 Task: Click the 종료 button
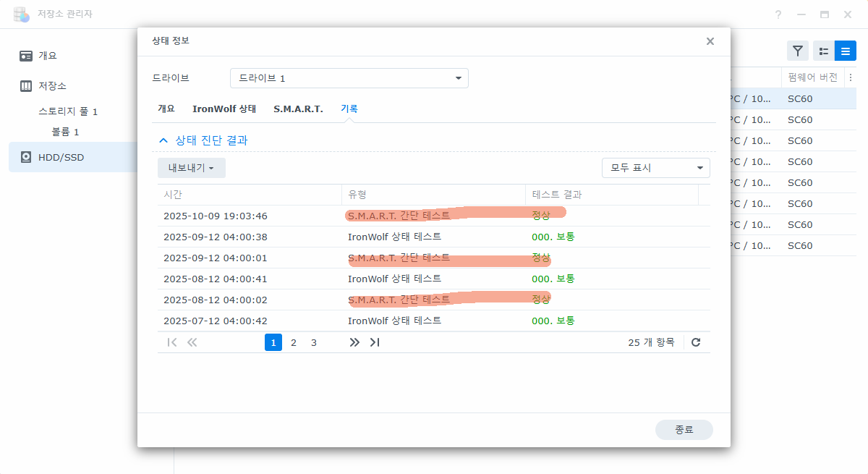(x=684, y=429)
